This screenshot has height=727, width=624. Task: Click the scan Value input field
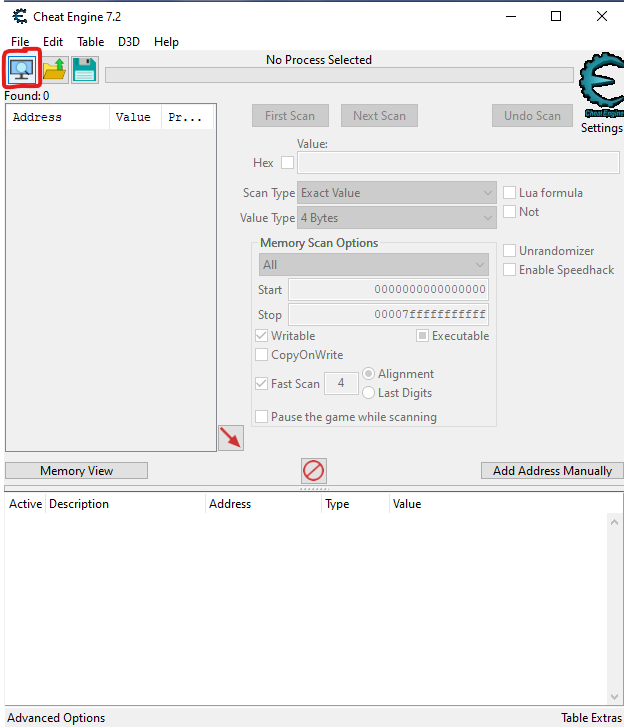click(x=458, y=163)
